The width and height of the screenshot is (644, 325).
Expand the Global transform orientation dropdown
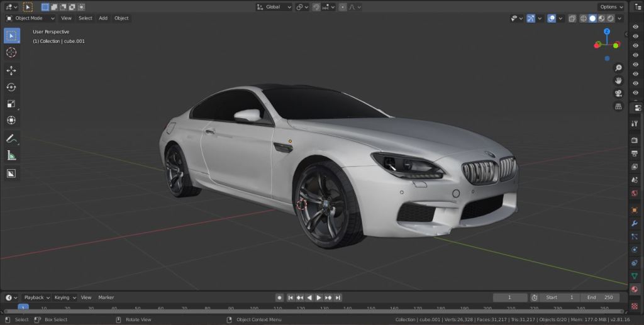coord(274,7)
